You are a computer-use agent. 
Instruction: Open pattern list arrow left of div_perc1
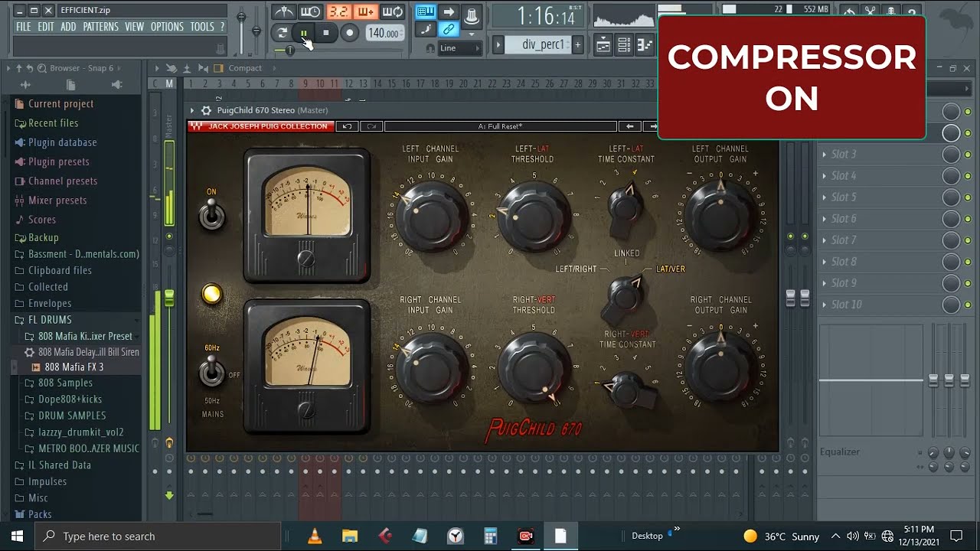[x=498, y=45]
